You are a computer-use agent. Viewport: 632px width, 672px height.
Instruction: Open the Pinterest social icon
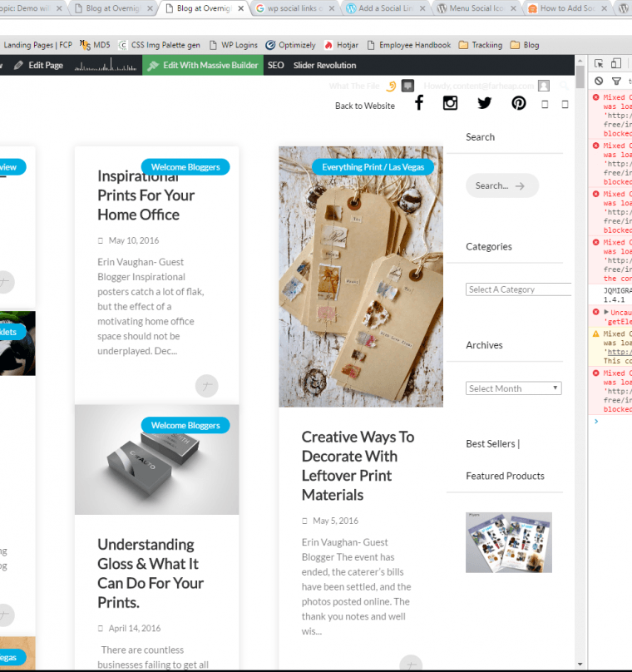click(x=519, y=103)
